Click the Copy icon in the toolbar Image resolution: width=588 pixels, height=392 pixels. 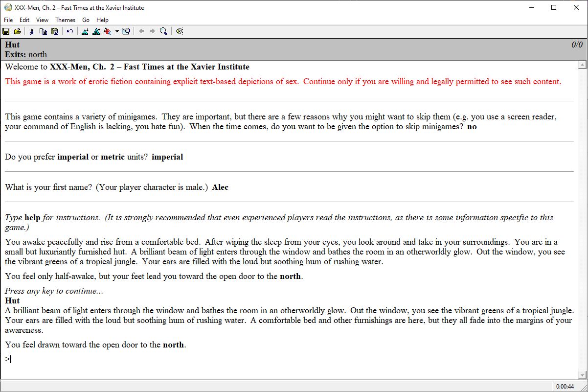(43, 31)
